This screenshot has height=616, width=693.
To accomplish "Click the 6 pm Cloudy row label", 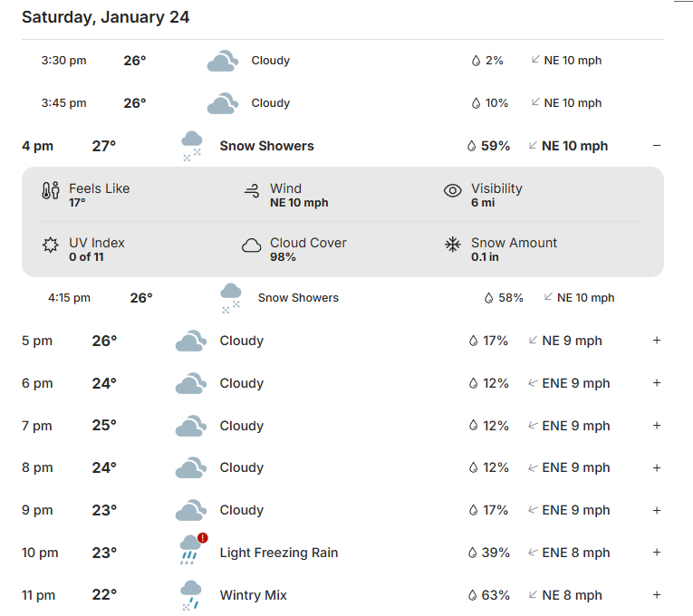I will pos(241,383).
